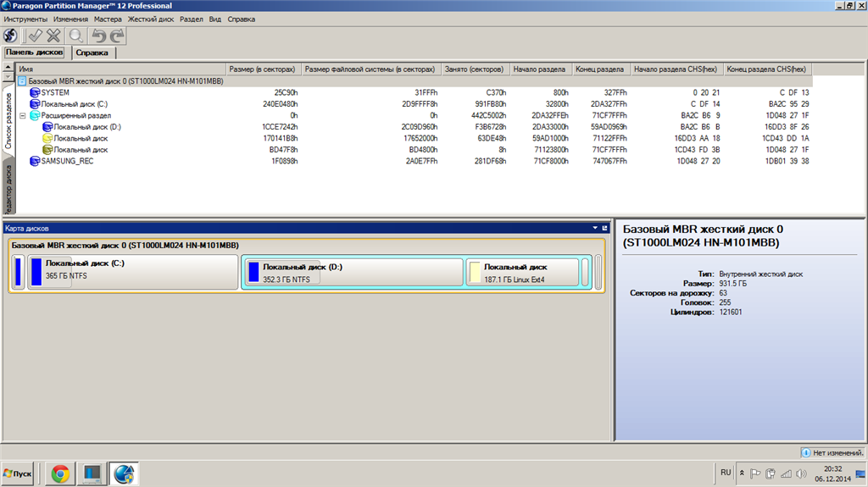
Task: Switch to the Справка tab
Action: 92,53
